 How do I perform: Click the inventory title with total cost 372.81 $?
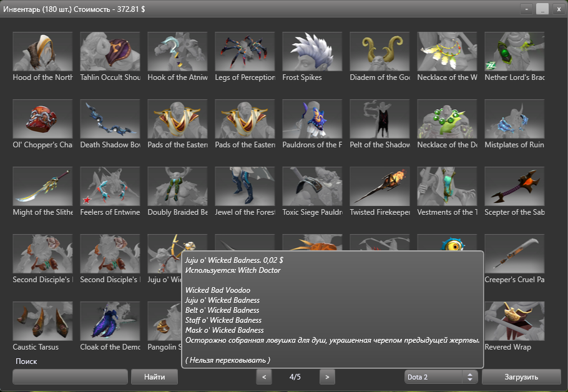pyautogui.click(x=74, y=9)
